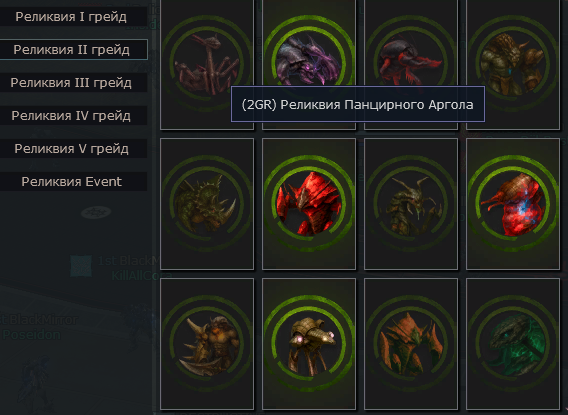Image resolution: width=568 pixels, height=415 pixels.
Task: Click the brown spider-legged creature relic card
Action: [207, 64]
